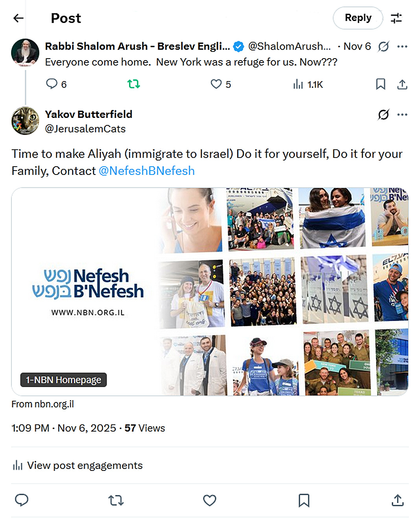The width and height of the screenshot is (420, 518).
Task: Repost Yakov Butterfield's post
Action: 116,500
